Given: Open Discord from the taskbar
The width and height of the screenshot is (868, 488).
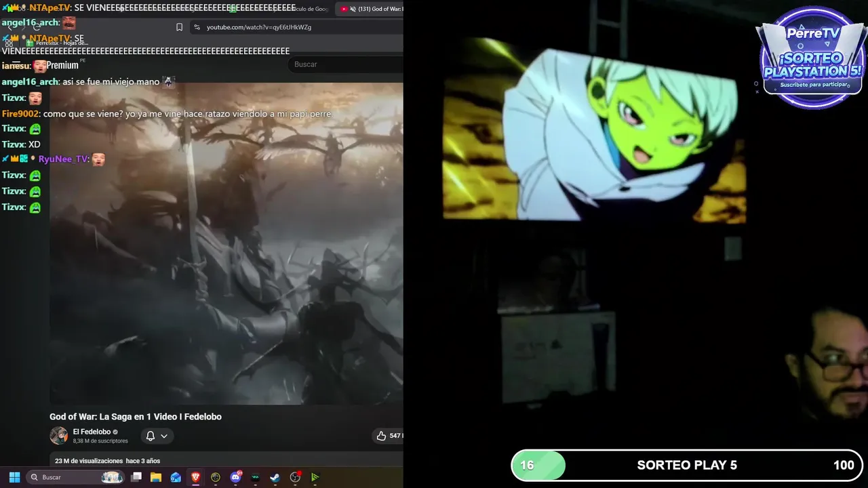Looking at the screenshot, I should click(236, 477).
